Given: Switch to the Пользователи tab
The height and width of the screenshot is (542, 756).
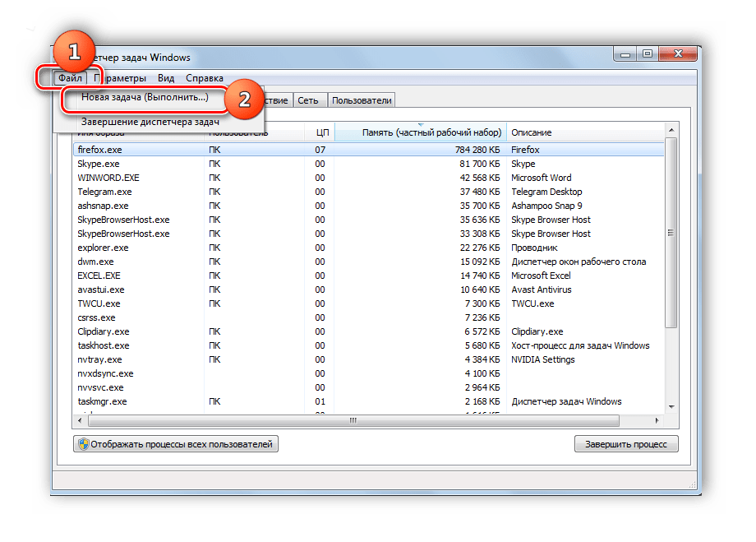Looking at the screenshot, I should [362, 100].
